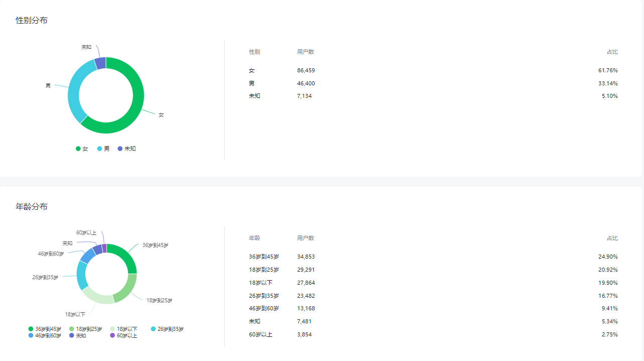Click the 19.90% percentage cell
The height and width of the screenshot is (361, 644).
pos(608,283)
